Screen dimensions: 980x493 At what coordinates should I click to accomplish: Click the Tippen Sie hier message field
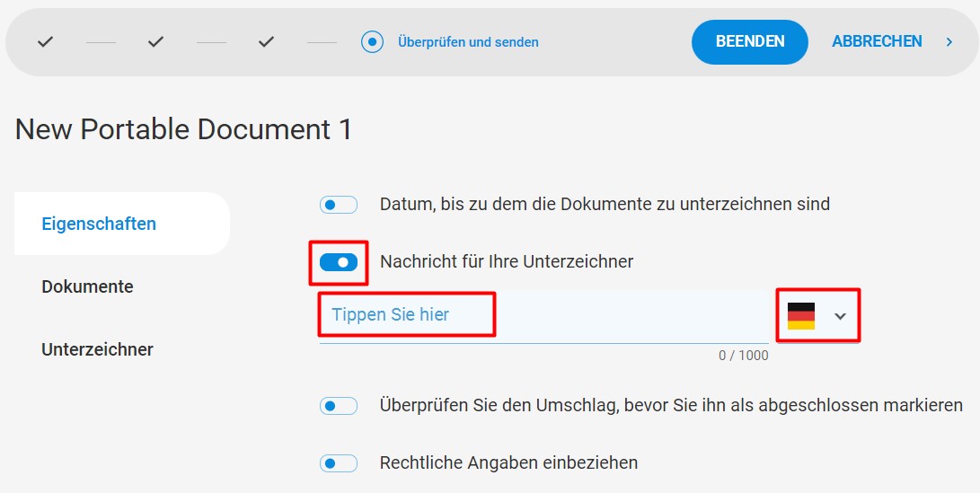pyautogui.click(x=543, y=315)
